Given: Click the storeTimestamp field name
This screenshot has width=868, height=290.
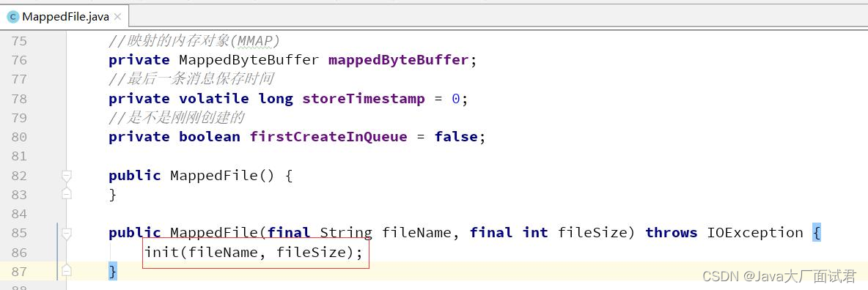Looking at the screenshot, I should tap(364, 99).
